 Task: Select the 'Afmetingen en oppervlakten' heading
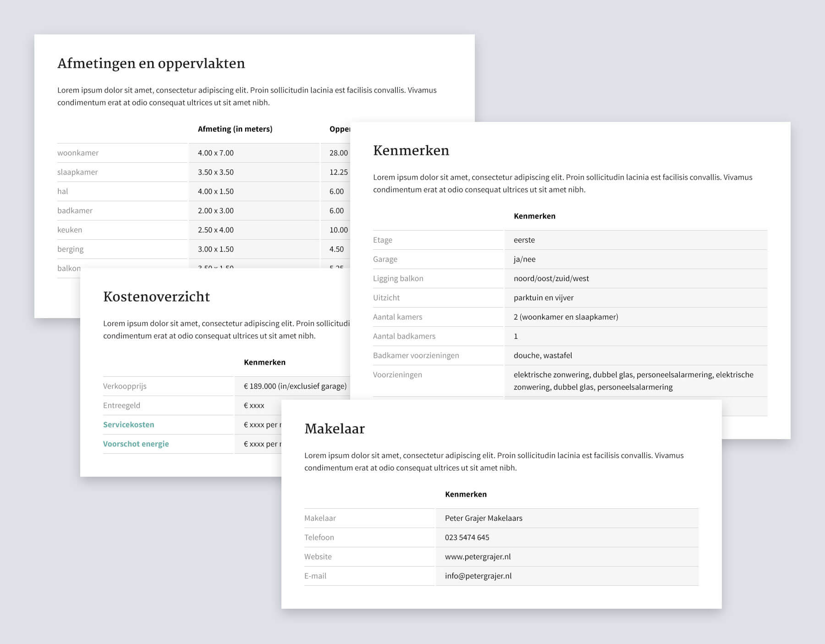pyautogui.click(x=151, y=64)
